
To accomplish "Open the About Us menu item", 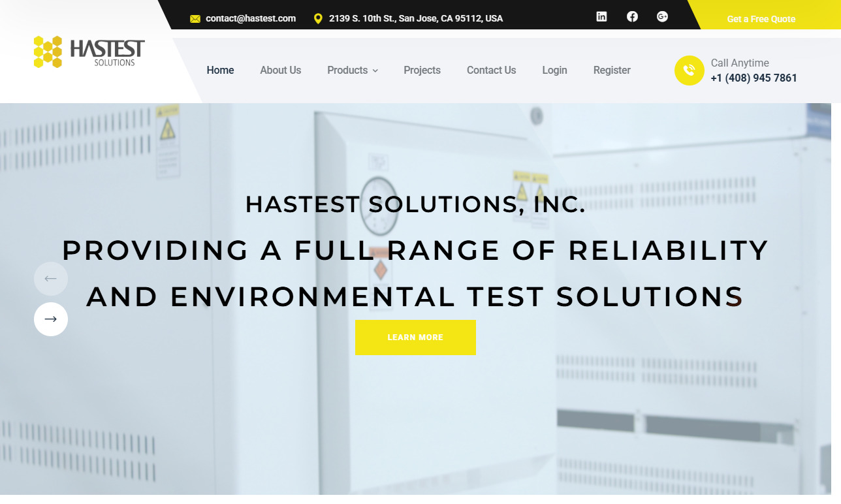I will (280, 70).
